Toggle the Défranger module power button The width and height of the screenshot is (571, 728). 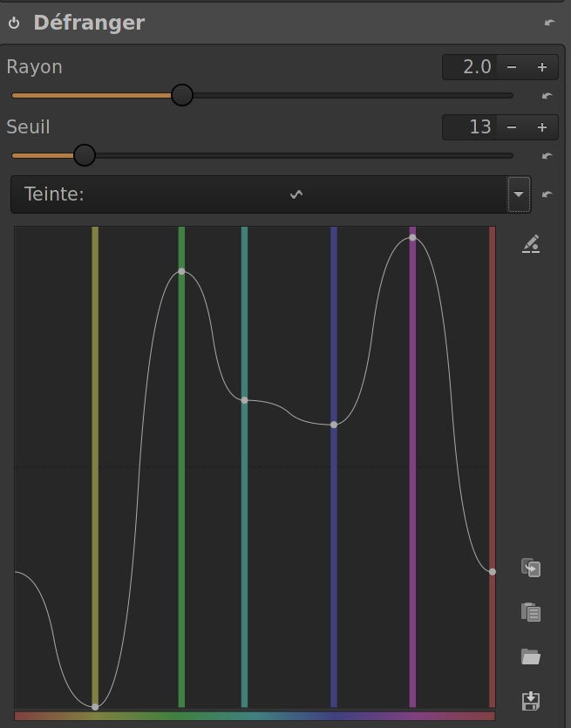click(x=14, y=24)
